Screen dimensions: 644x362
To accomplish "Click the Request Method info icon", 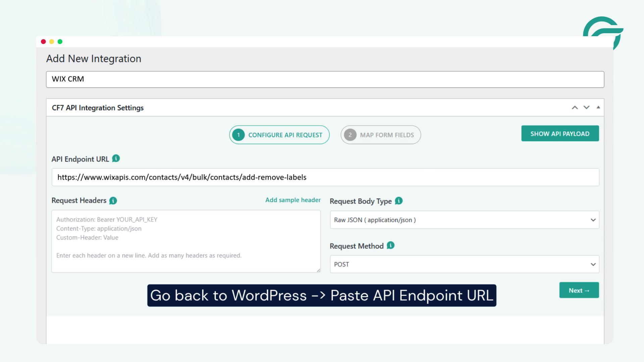I will tap(391, 245).
